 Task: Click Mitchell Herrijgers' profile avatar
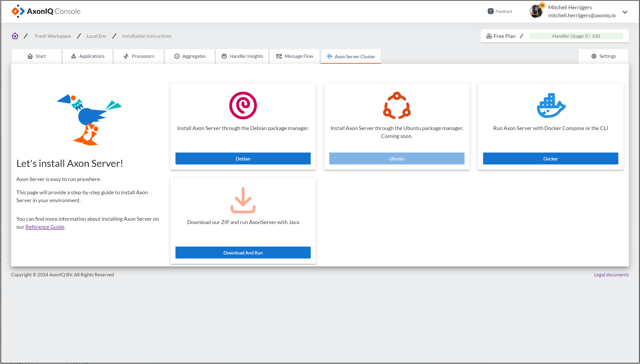[x=536, y=11]
